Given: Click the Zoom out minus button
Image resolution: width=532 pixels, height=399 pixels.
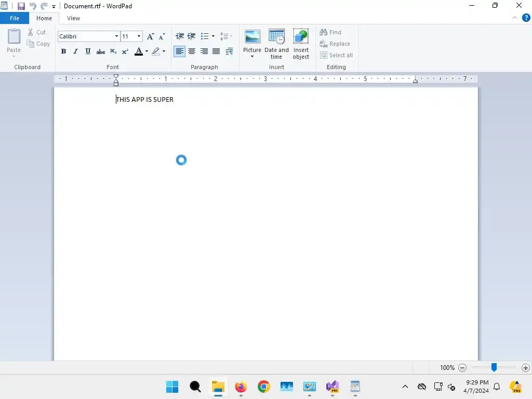Looking at the screenshot, I should (462, 368).
